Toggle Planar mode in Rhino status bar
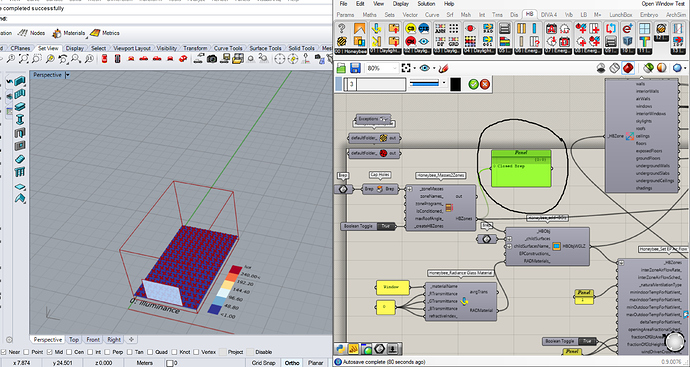This screenshot has height=367, width=690. point(316,363)
